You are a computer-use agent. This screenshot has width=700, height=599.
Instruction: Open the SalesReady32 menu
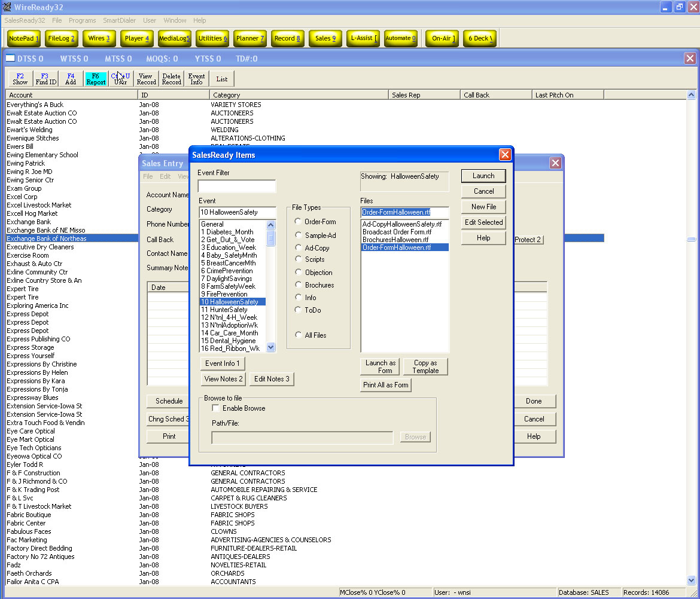coord(25,20)
